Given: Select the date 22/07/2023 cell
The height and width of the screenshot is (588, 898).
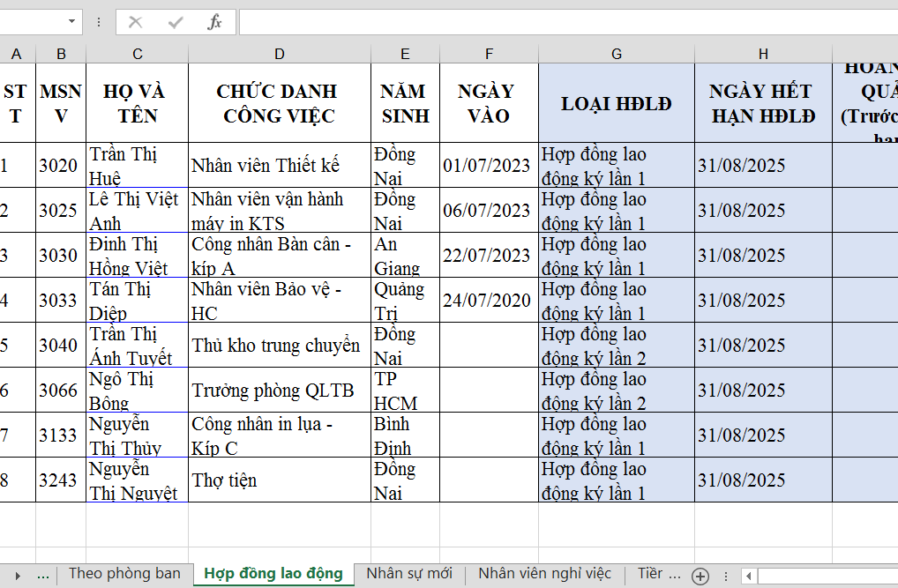Looking at the screenshot, I should click(x=489, y=255).
